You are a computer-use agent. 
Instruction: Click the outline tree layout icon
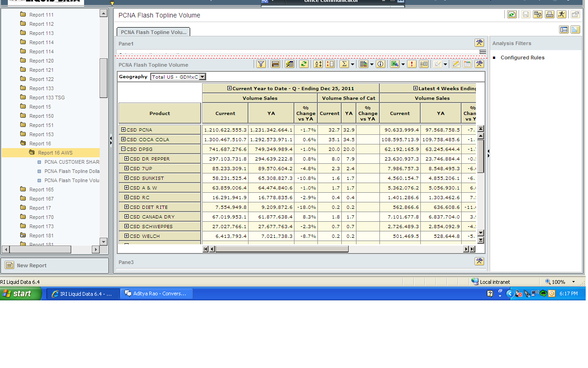[x=424, y=64]
